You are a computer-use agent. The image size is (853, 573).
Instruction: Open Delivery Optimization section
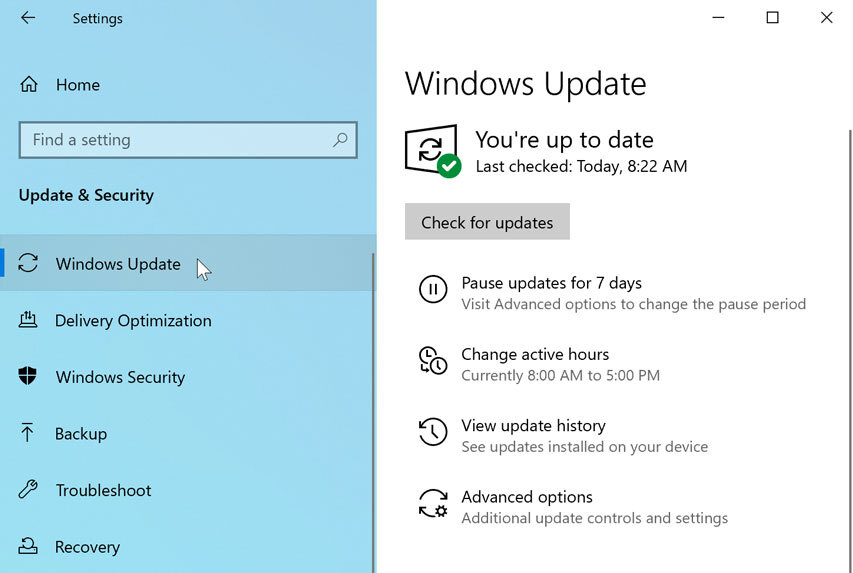coord(187,321)
